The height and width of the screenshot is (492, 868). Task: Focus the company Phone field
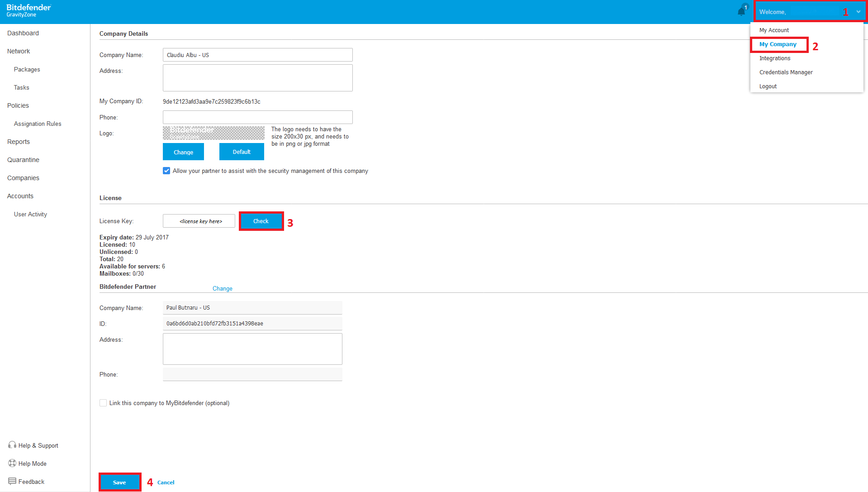tap(258, 117)
